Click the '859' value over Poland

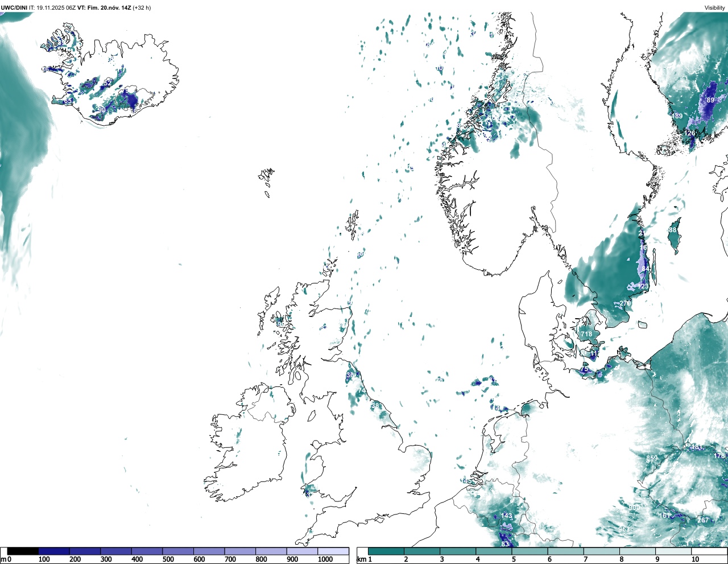click(652, 458)
